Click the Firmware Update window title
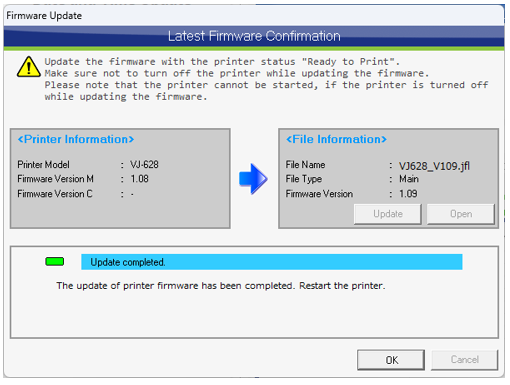The image size is (510, 385). point(44,16)
